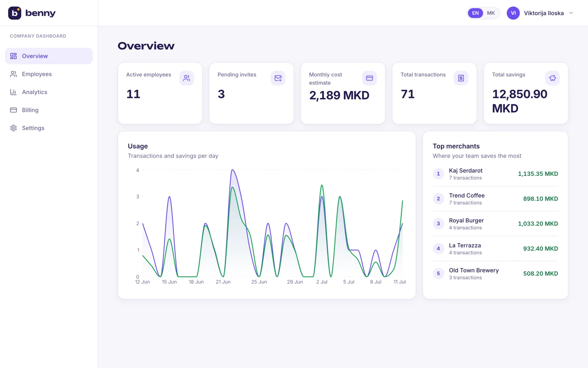Click the Usage chart title

138,146
